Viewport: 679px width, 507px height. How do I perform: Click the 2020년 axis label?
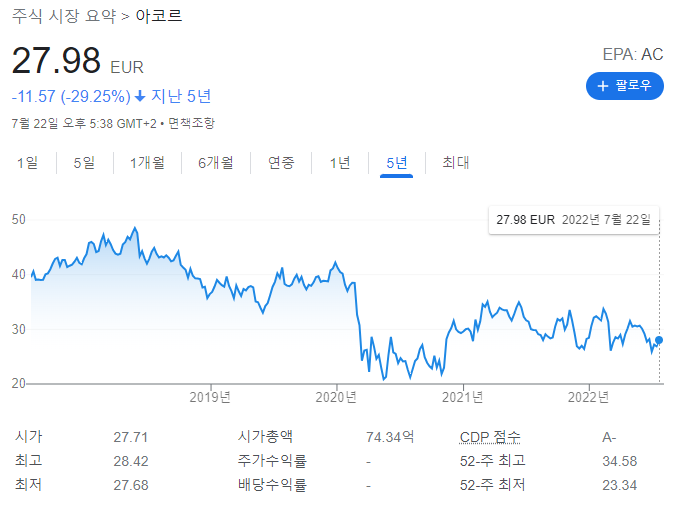336,397
